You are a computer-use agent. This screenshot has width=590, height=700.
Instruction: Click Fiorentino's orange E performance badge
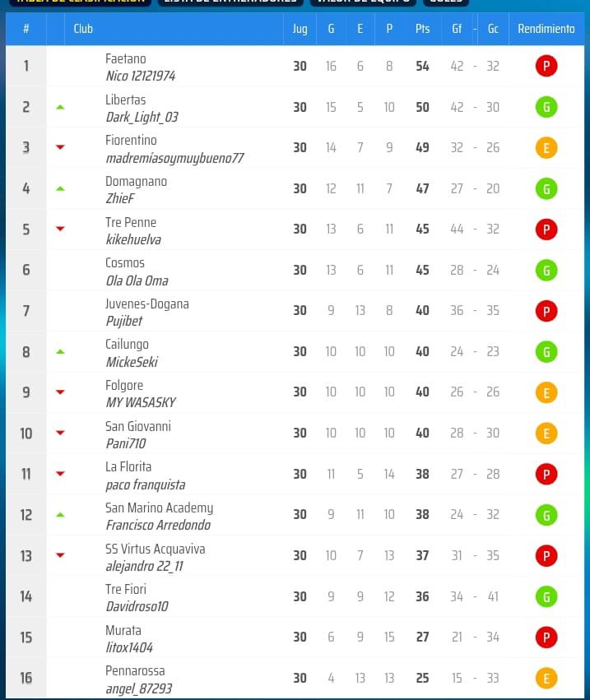coord(546,148)
